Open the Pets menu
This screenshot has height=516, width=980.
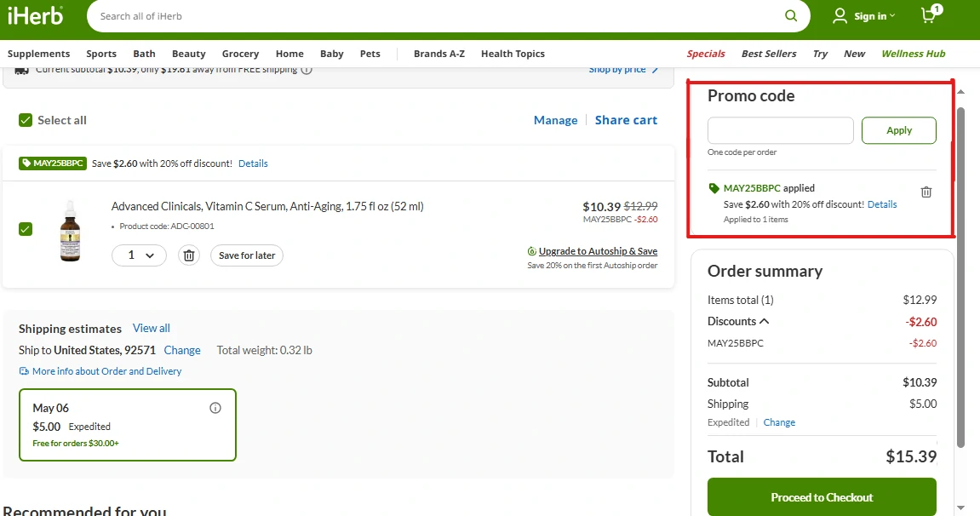pyautogui.click(x=370, y=54)
